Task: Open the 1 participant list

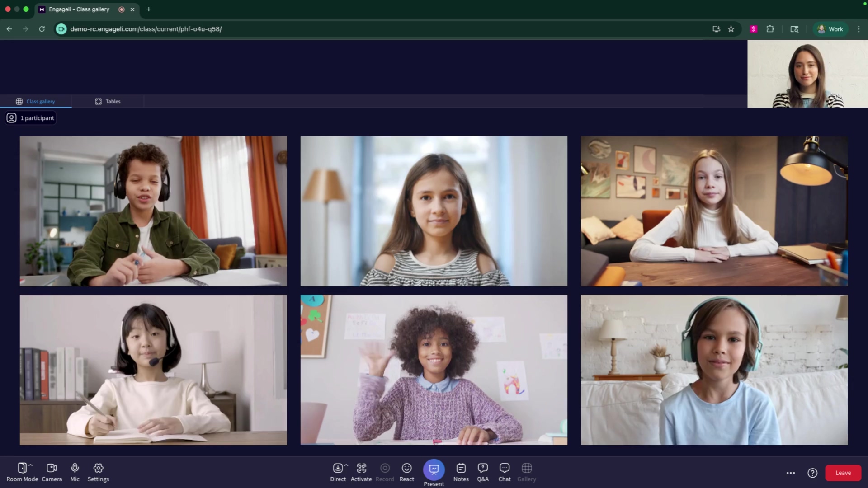Action: (31, 118)
